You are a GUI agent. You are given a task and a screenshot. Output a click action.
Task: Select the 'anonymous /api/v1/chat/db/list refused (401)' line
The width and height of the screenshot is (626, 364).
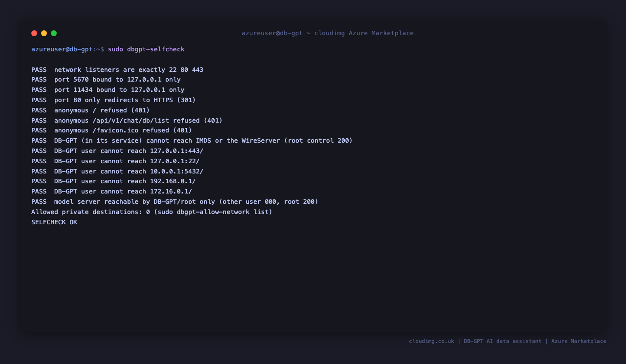(x=127, y=121)
